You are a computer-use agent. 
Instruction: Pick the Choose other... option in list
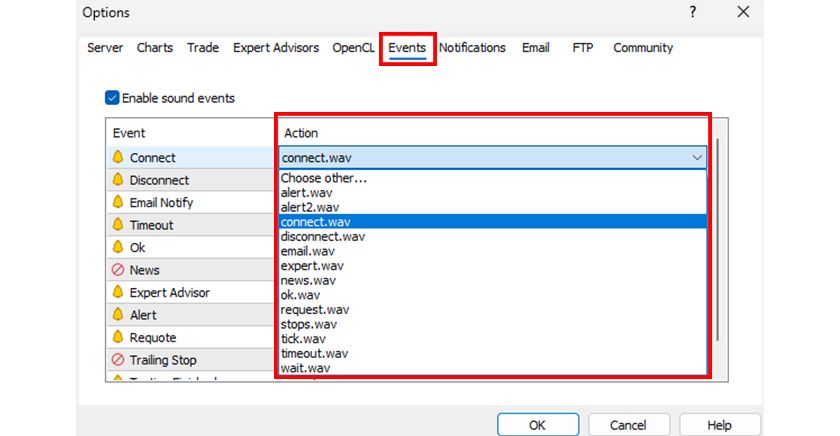point(324,178)
